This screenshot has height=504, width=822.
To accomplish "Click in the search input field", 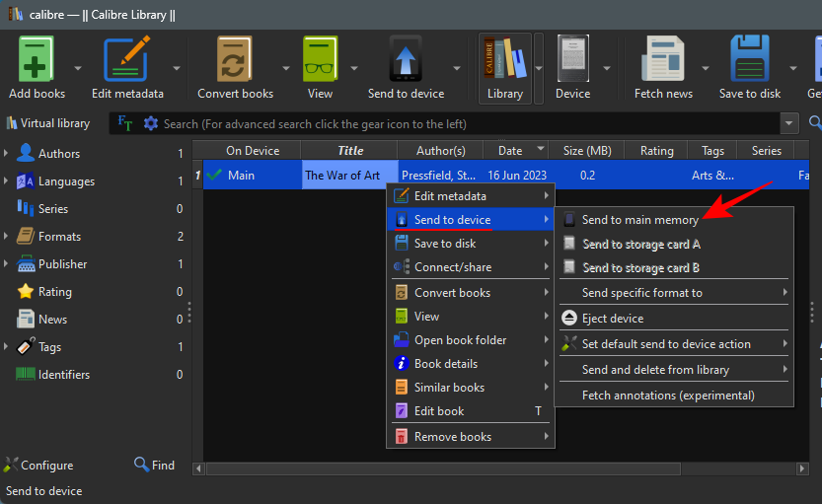I will coord(464,123).
